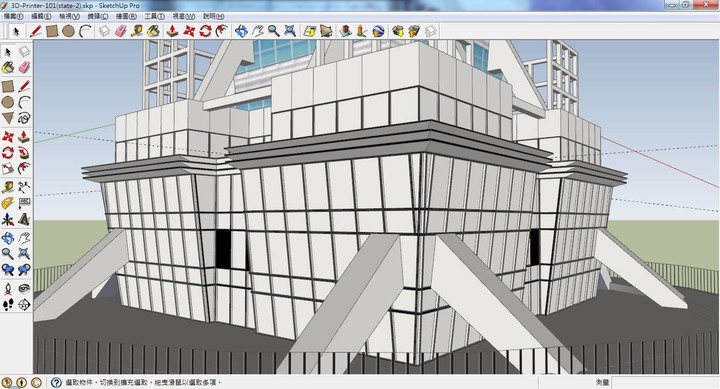The width and height of the screenshot is (720, 389).
Task: Choose Polygon tool in left palette
Action: [8, 118]
